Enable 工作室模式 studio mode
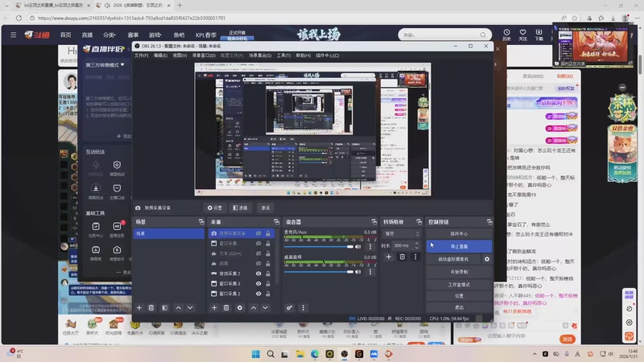Image resolution: width=644 pixels, height=362 pixels. pos(459,285)
